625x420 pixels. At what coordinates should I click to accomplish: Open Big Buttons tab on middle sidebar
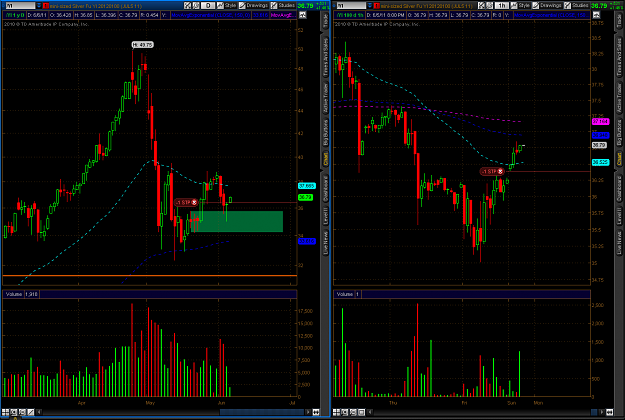click(325, 132)
